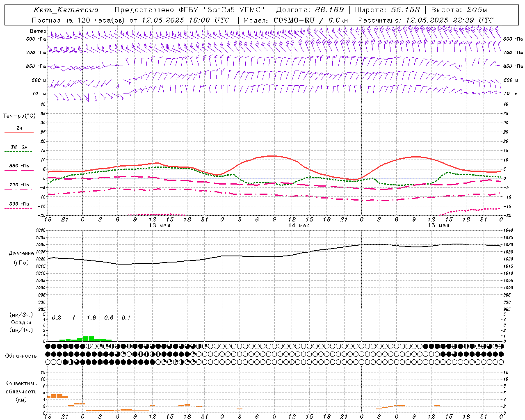
Task: Click the 0.2 precipitation amount value
Action: point(56,317)
